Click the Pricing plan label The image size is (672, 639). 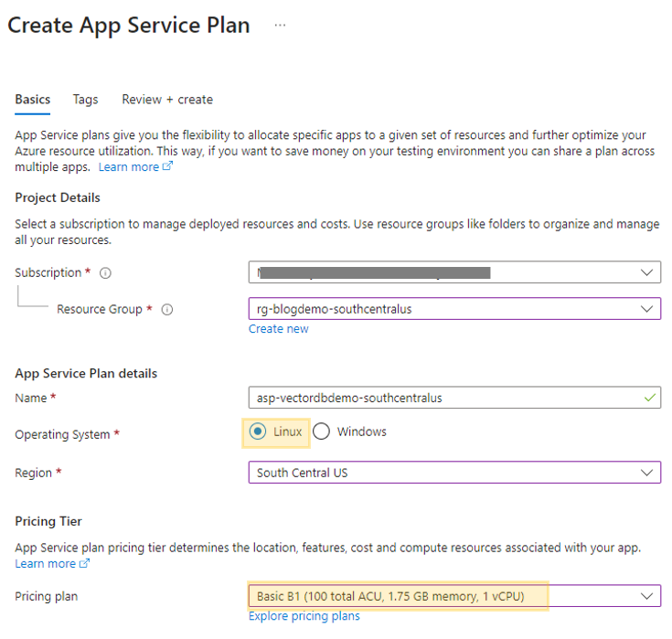point(47,596)
